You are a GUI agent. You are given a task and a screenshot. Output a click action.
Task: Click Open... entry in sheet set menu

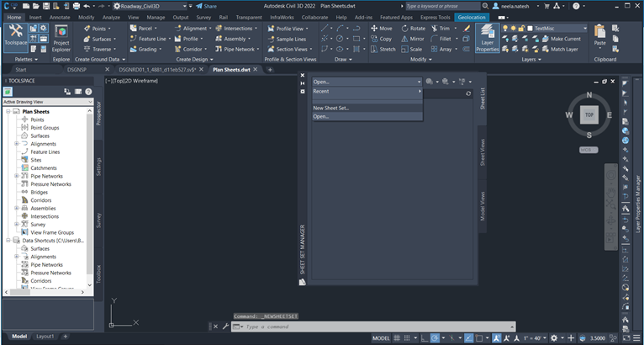click(367, 116)
